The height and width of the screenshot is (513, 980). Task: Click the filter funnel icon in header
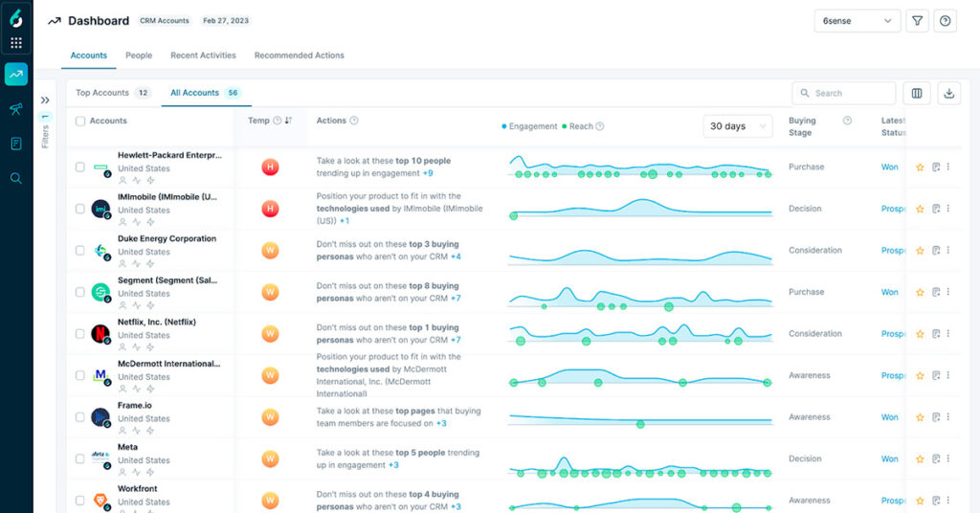point(918,21)
